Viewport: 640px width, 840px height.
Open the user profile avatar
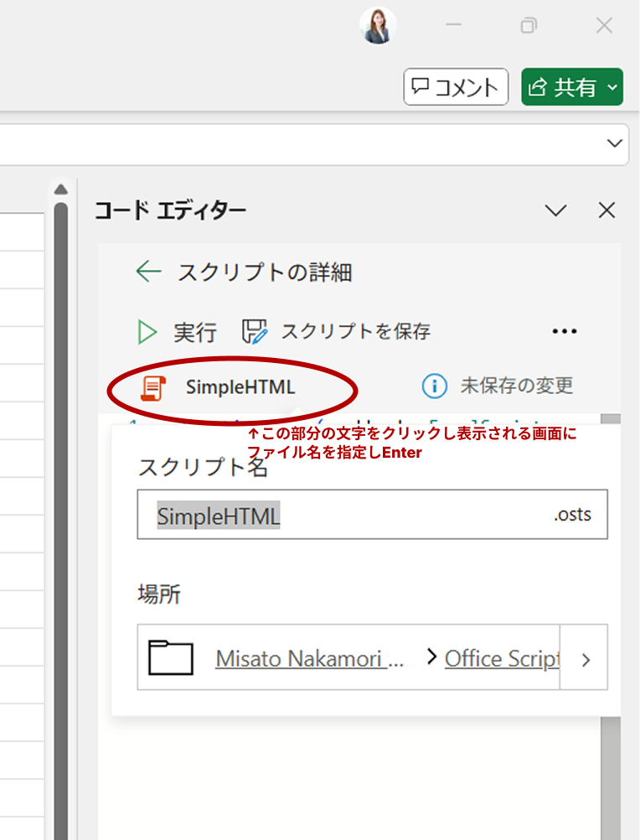pos(378,26)
